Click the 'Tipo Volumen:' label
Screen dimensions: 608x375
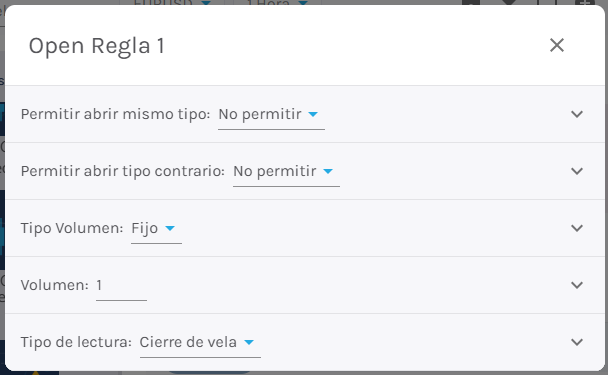click(72, 228)
